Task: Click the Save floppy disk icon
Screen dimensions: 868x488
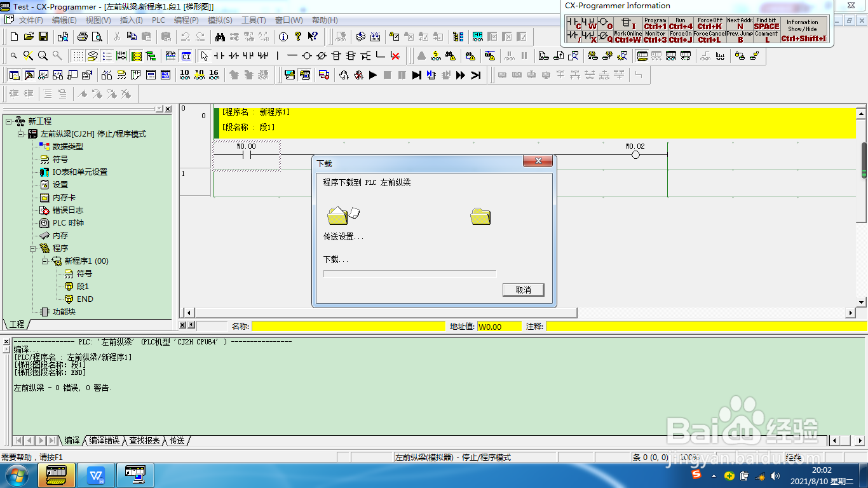Action: tap(43, 36)
